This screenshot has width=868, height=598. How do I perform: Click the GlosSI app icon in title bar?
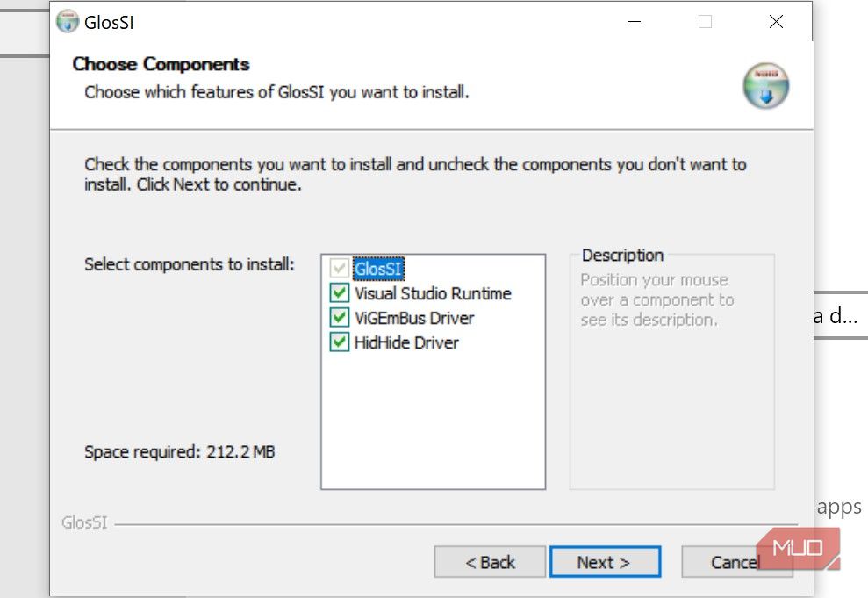click(x=67, y=22)
